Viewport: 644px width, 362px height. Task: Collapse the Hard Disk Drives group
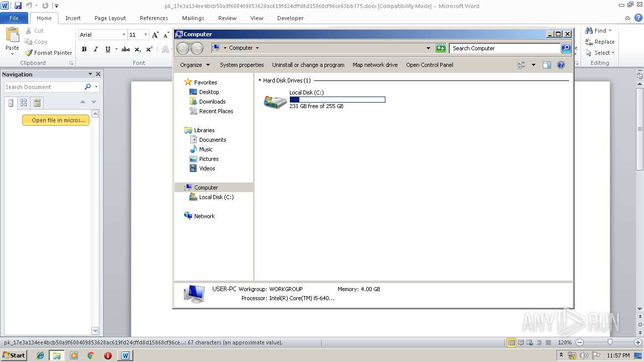coord(260,80)
